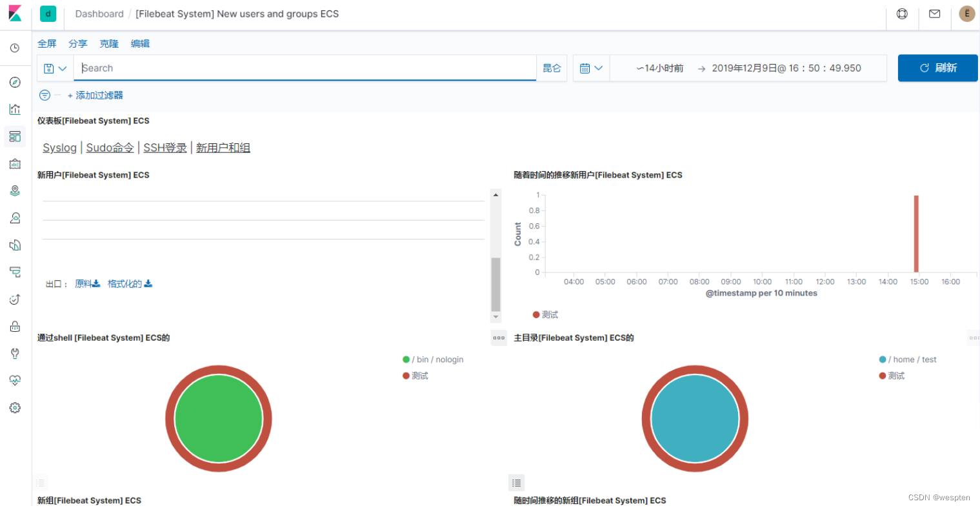980x508 pixels.
Task: Open Visualize chart icon in sidebar
Action: tap(15, 110)
